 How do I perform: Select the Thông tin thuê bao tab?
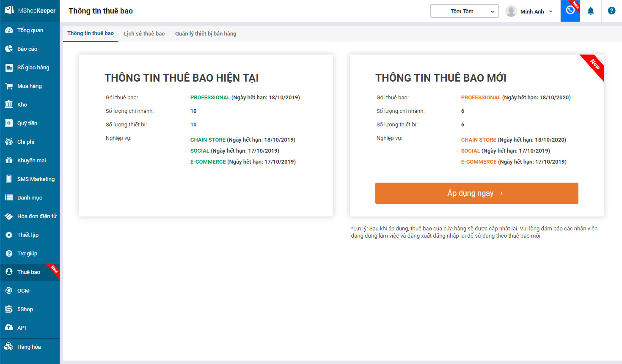91,33
